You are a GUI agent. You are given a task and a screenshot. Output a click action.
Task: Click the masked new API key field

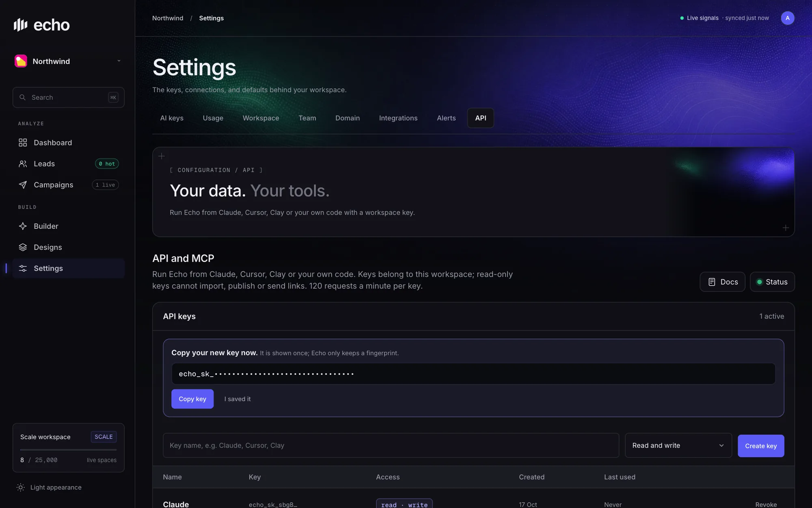tap(473, 374)
